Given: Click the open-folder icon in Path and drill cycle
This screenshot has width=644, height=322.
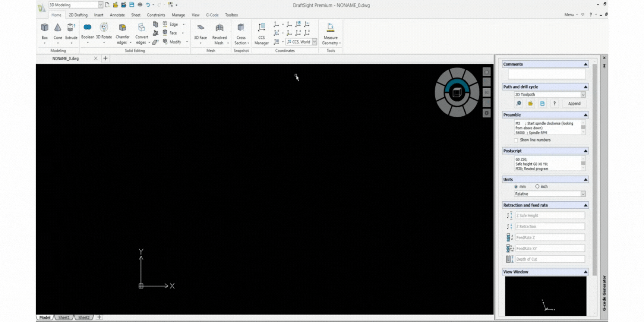Looking at the screenshot, I should point(530,103).
